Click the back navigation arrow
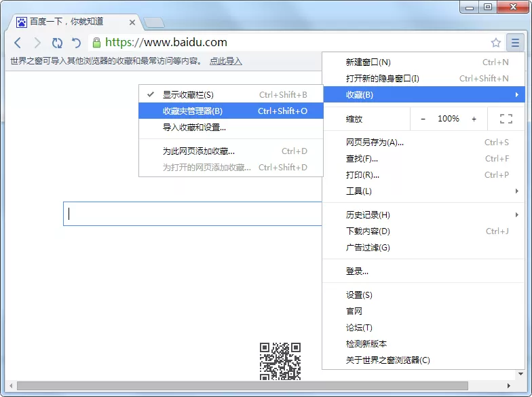Viewport: 532px width, 397px height. point(18,43)
